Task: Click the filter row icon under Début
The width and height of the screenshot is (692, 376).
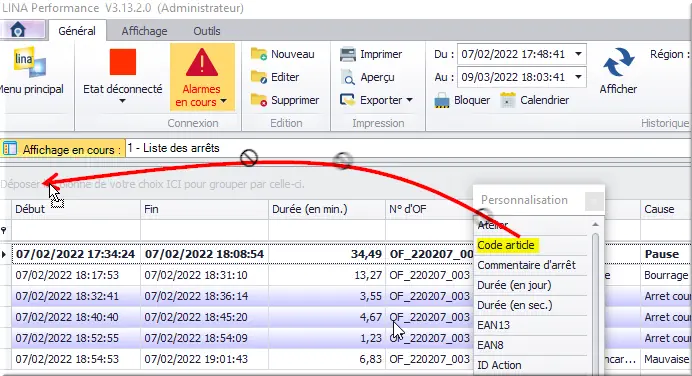Action: click(4, 230)
